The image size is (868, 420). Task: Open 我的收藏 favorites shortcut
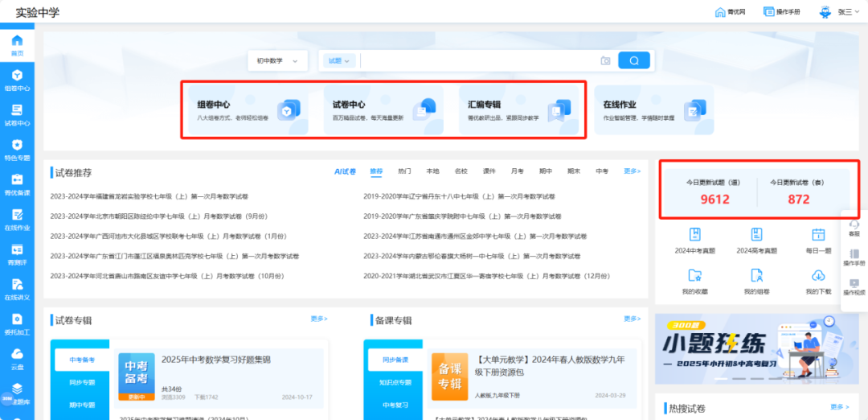[694, 282]
